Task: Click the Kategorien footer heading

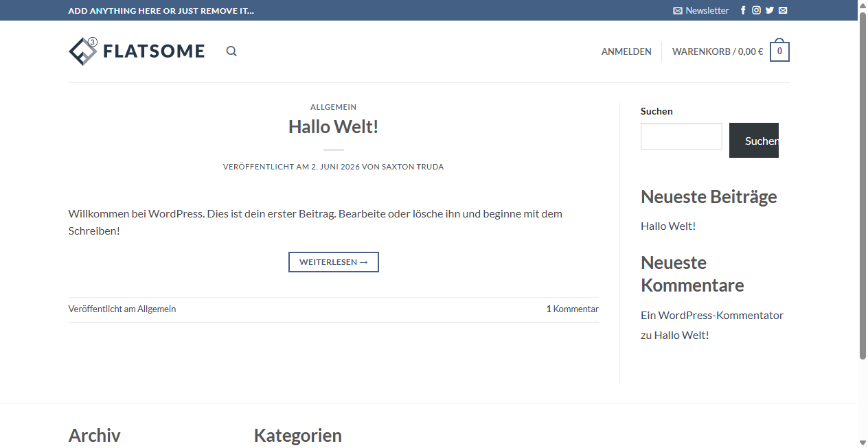Action: tap(298, 436)
